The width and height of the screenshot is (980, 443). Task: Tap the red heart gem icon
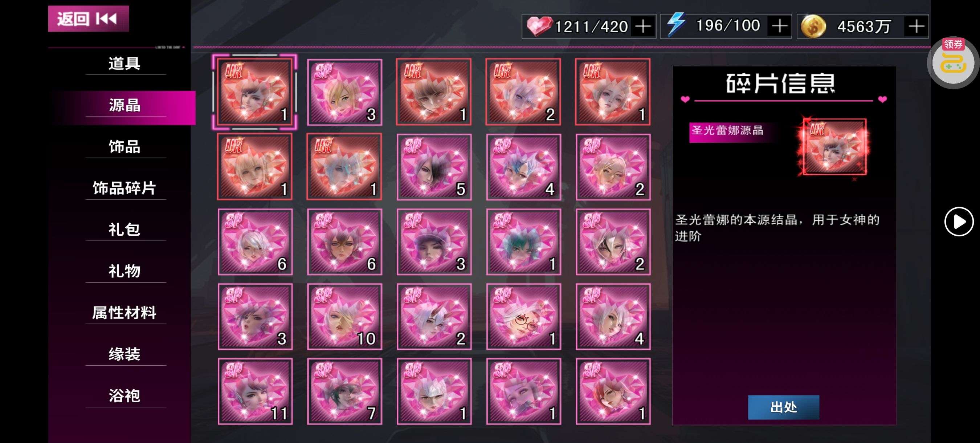[539, 26]
